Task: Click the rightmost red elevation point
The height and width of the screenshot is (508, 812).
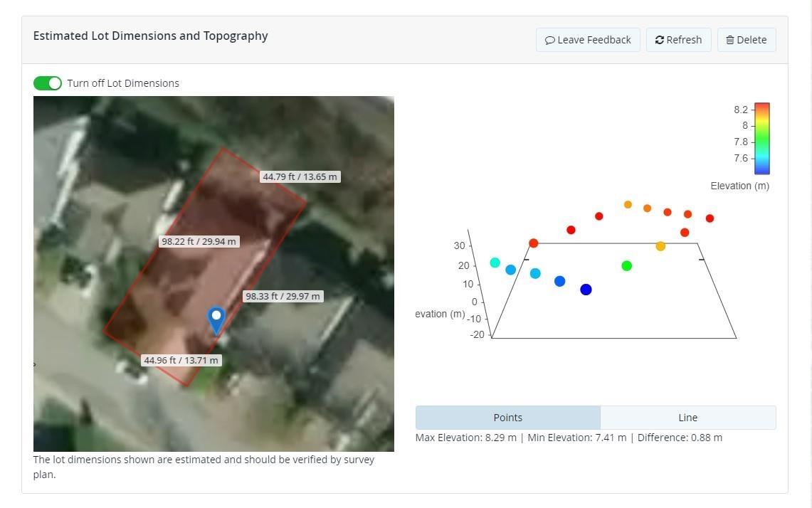Action: (710, 218)
